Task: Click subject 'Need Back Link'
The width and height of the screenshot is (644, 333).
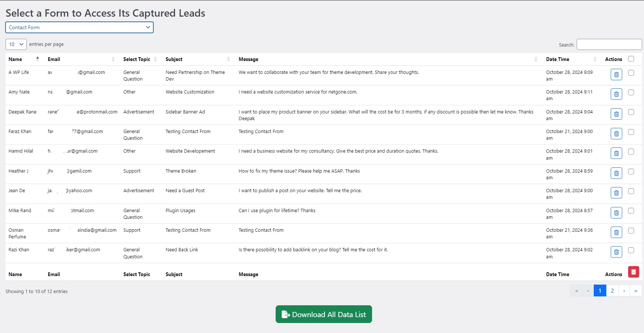Action: click(182, 249)
